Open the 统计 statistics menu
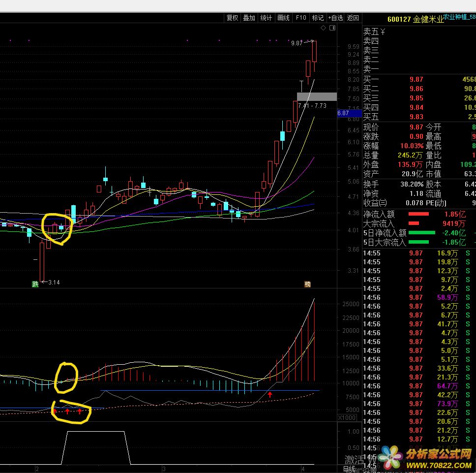The height and width of the screenshot is (473, 476). (x=266, y=18)
